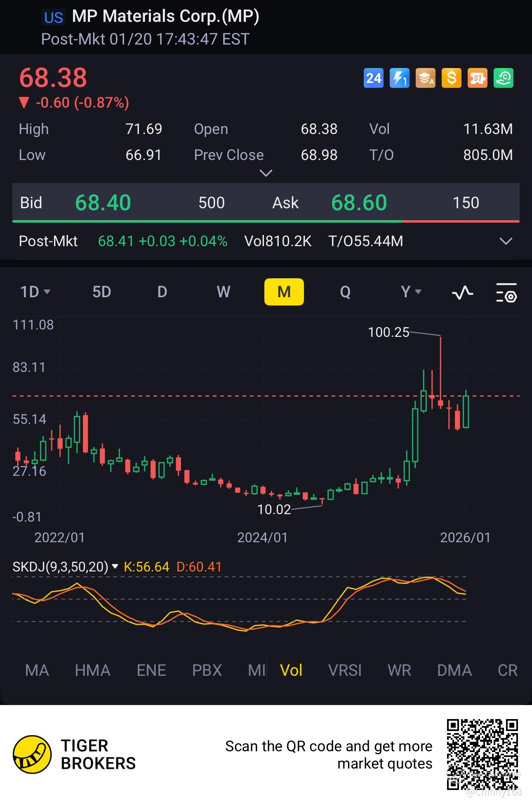Tap the post-market T/O55.44M text
This screenshot has width=532, height=804.
(366, 241)
